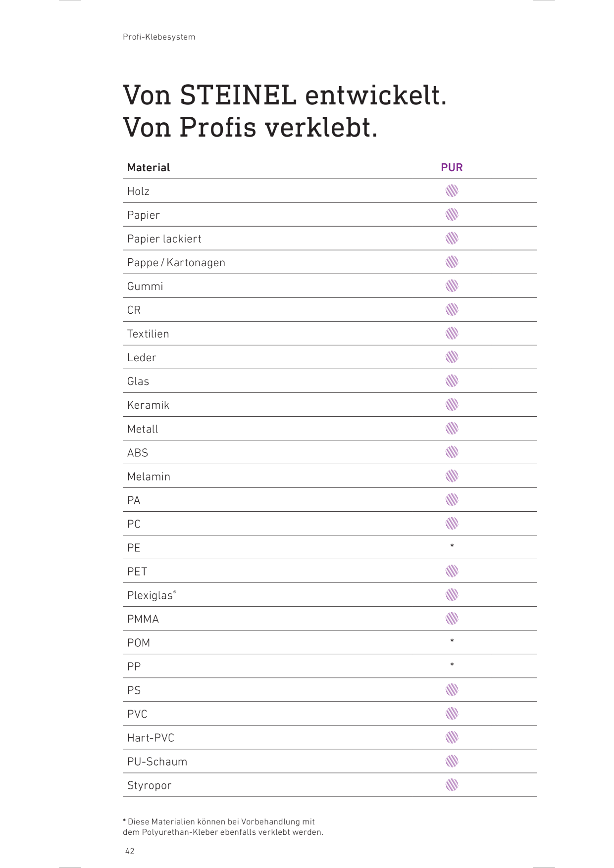
Task: Click the Material column header
Action: coord(149,167)
